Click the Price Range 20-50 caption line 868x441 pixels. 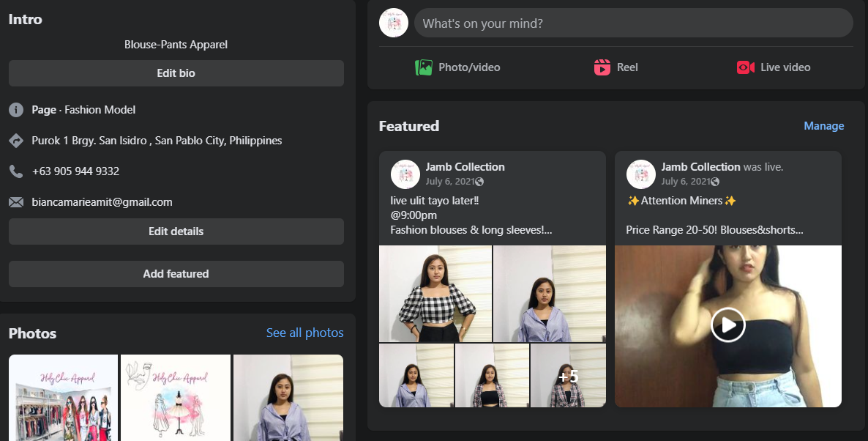click(714, 230)
